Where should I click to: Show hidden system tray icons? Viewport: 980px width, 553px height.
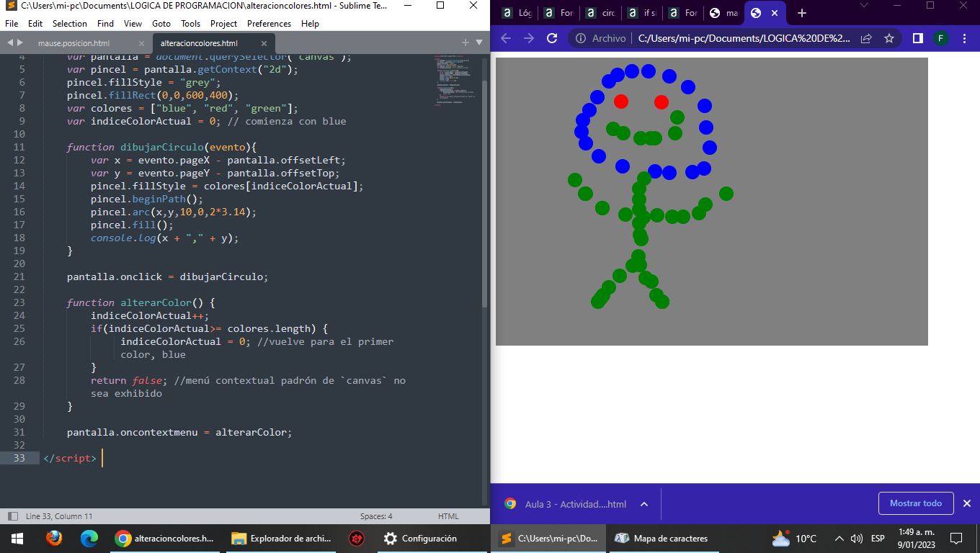(839, 539)
